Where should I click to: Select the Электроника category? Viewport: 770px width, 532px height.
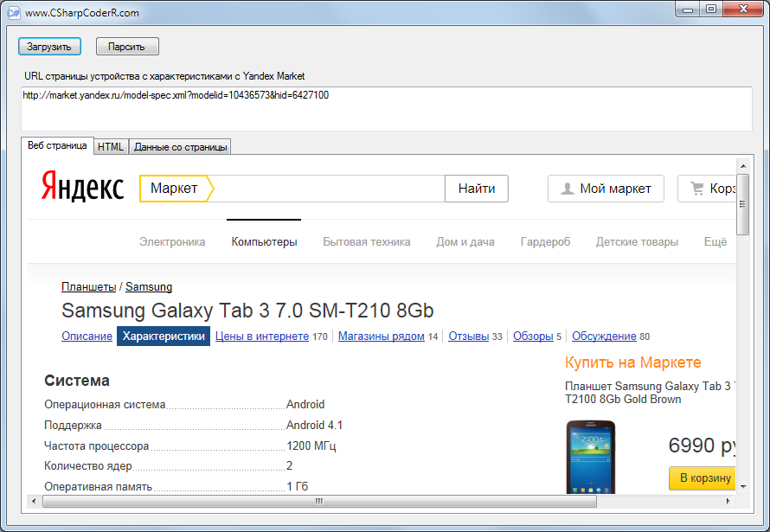pos(172,242)
